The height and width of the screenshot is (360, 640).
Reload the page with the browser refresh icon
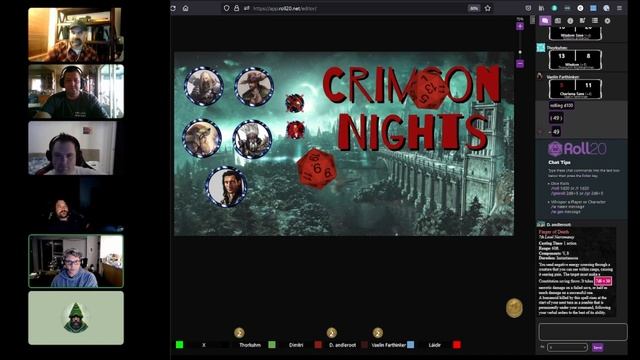point(173,8)
